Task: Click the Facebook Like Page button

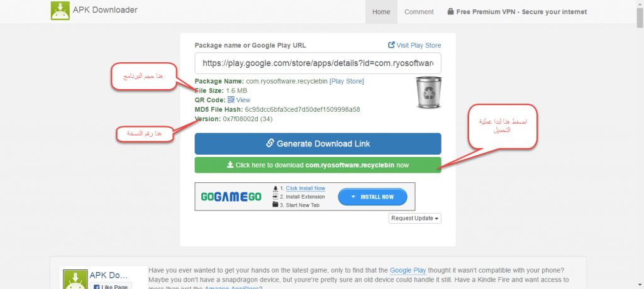Action: (111, 286)
